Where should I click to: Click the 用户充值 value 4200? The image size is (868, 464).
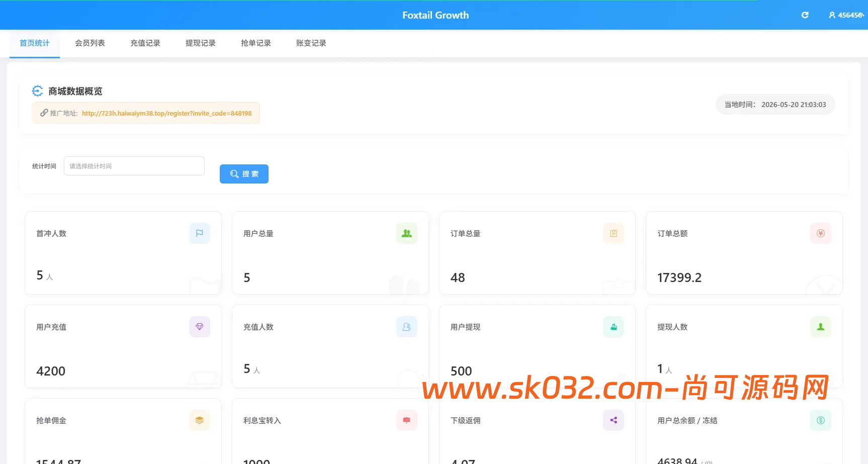point(51,371)
